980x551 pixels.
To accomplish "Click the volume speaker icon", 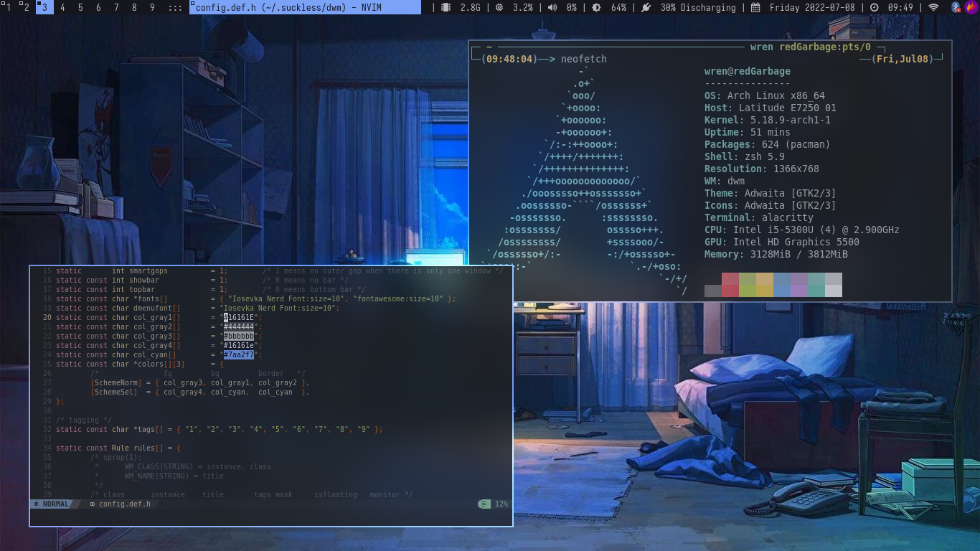I will click(552, 7).
